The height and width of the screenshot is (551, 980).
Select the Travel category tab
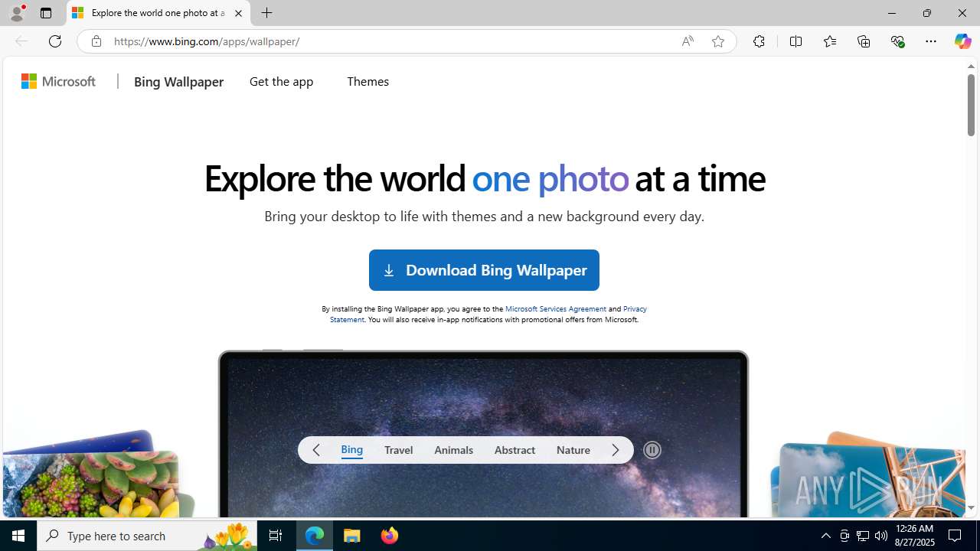click(x=398, y=450)
